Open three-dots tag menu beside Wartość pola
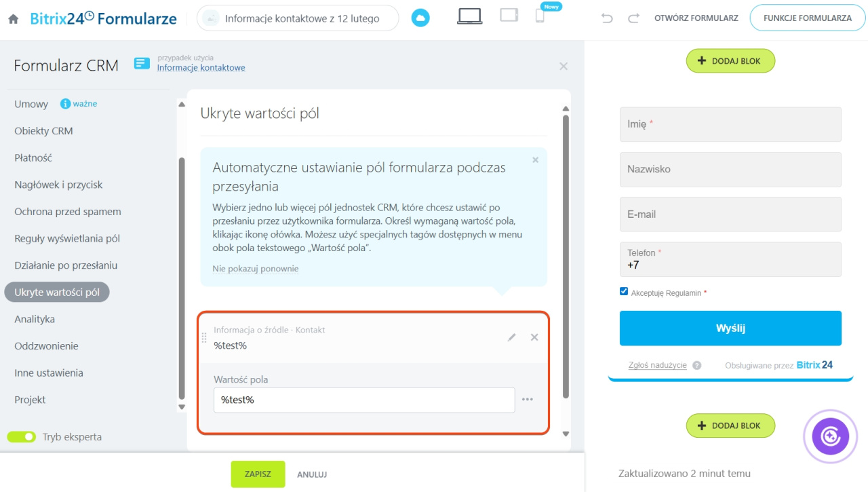This screenshot has width=868, height=492. click(528, 400)
